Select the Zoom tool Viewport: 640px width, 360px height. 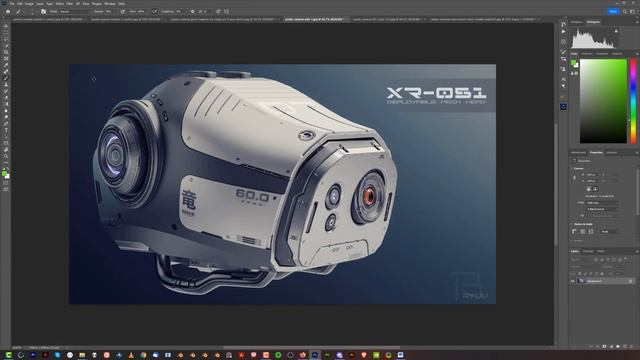pos(6,156)
